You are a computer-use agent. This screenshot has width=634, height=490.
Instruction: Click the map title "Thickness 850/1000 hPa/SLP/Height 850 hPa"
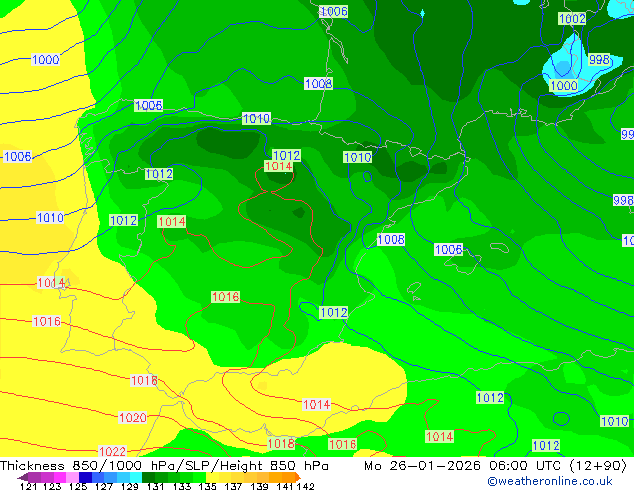point(164,466)
